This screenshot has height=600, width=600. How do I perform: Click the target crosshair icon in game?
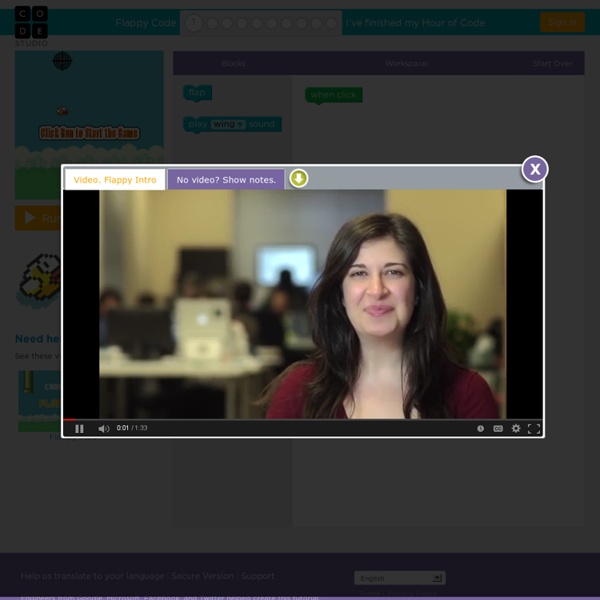click(x=62, y=60)
